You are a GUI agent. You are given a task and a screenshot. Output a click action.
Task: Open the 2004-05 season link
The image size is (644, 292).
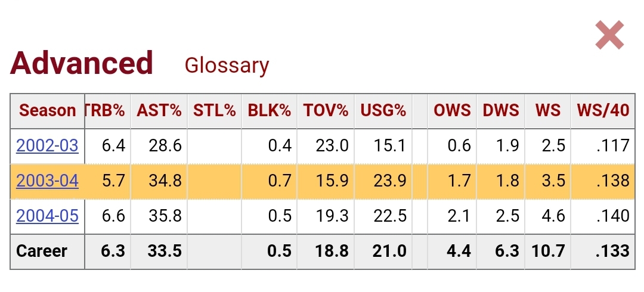coord(47,216)
